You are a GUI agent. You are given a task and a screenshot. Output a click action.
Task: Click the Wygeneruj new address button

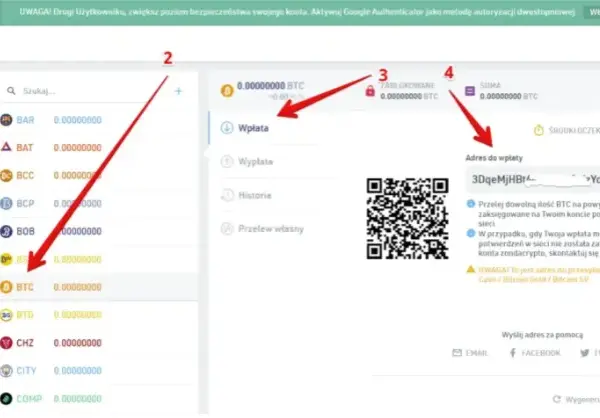pyautogui.click(x=576, y=400)
